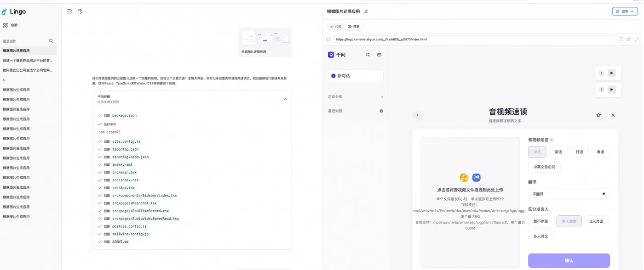Click the 千问 logo icon
Screen dimensions: 644x270
pos(331,55)
